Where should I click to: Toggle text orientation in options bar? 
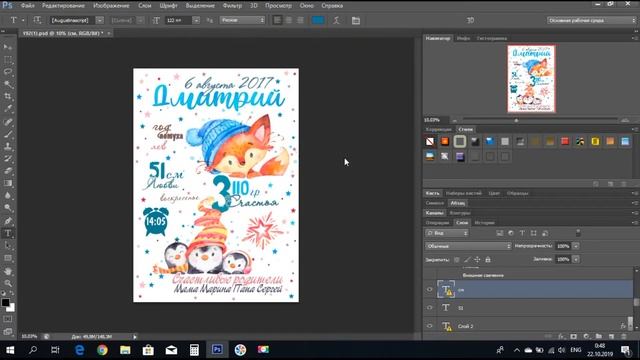click(37, 20)
